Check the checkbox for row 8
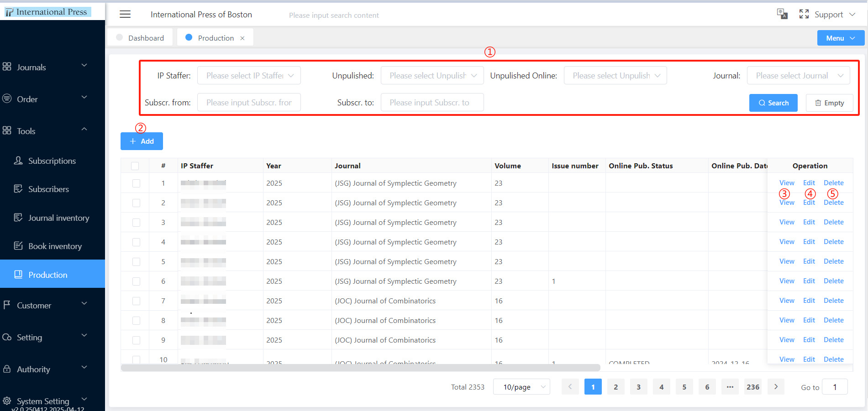Screen dimensions: 868x411 (x=136, y=321)
